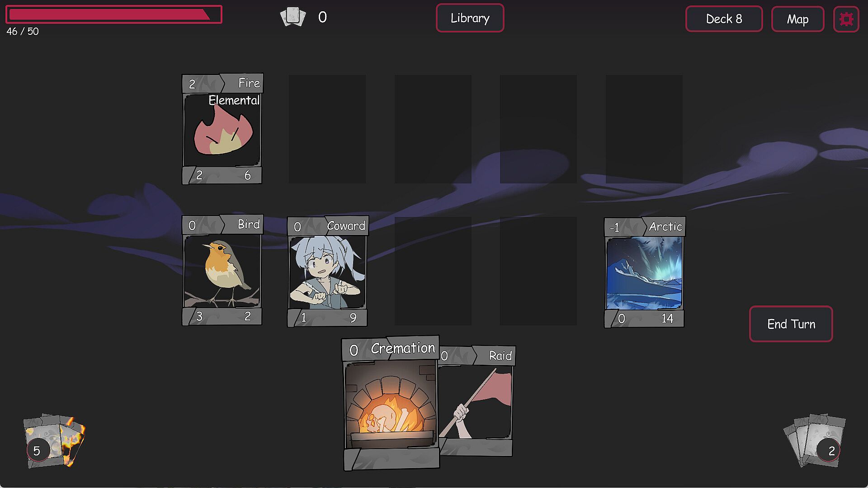Pick the Cremation card in hand

coord(391,403)
